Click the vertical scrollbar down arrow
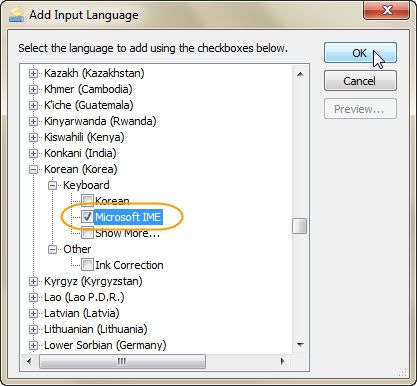 (x=300, y=345)
